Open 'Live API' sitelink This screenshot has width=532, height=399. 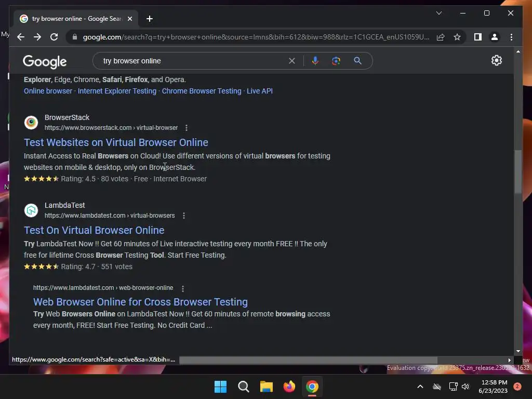260,91
